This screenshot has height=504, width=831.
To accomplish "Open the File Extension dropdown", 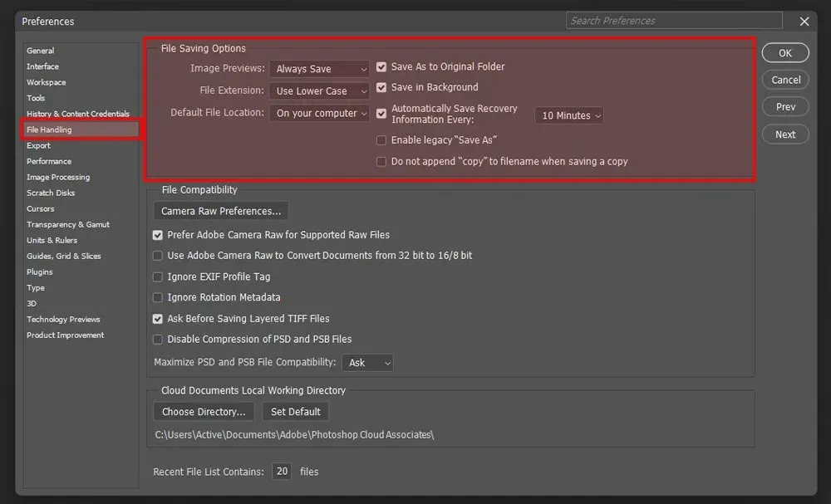I will (319, 91).
